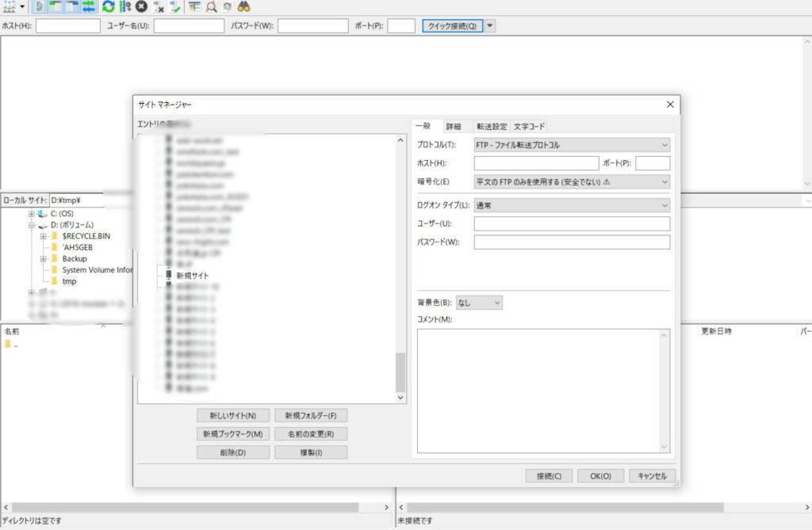
Task: Open the Site Manager icon's dropdown arrow
Action: [22, 6]
